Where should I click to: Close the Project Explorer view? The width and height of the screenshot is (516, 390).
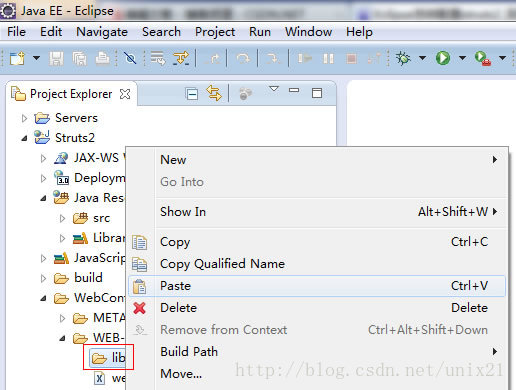(x=125, y=94)
